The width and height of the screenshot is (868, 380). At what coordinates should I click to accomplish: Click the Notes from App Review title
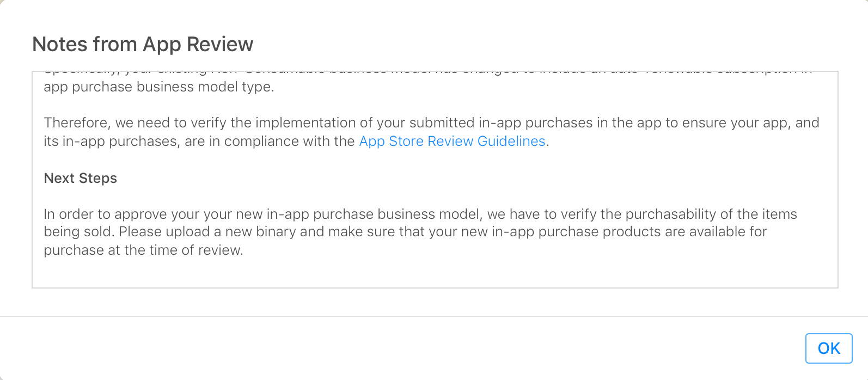(x=143, y=44)
